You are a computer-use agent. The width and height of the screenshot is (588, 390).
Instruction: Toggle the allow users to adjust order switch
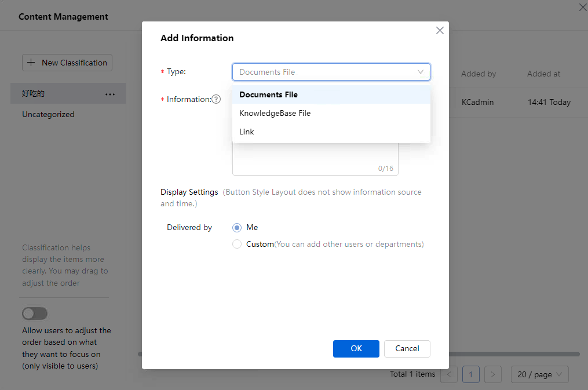click(x=35, y=314)
